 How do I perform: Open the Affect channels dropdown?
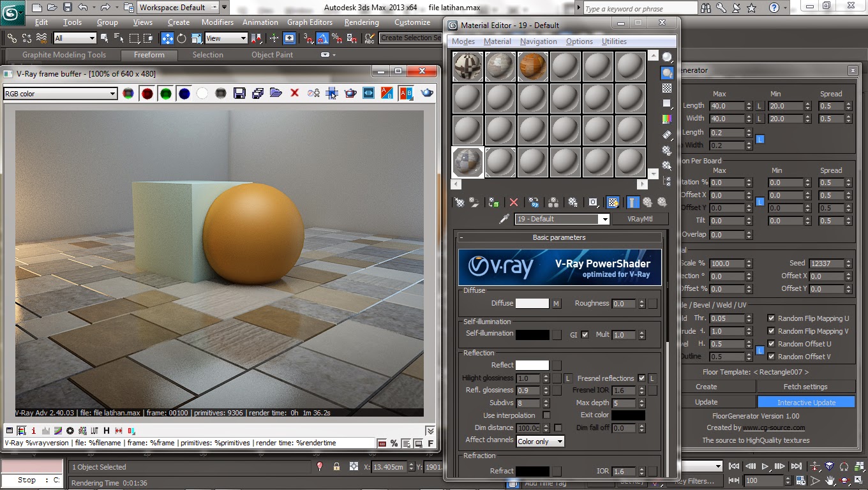[x=540, y=441]
